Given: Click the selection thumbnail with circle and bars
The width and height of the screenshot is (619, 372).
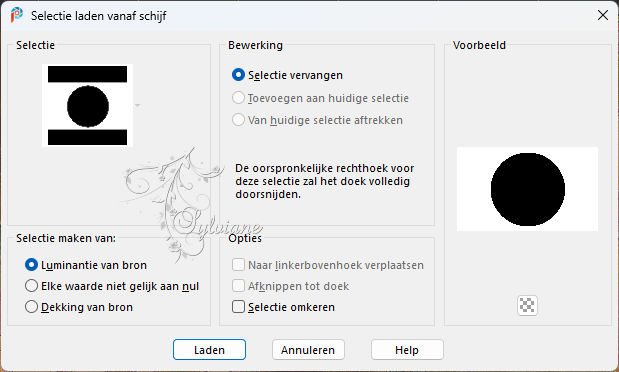Looking at the screenshot, I should point(87,105).
